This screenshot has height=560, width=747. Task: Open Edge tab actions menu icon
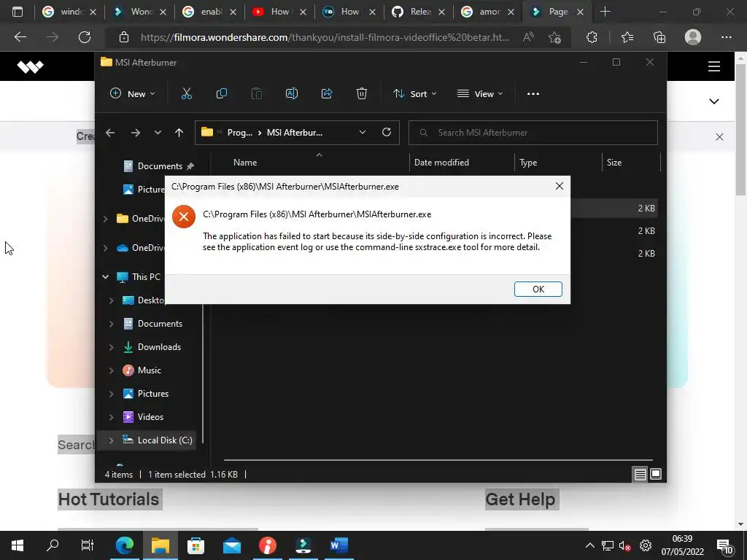tap(18, 12)
